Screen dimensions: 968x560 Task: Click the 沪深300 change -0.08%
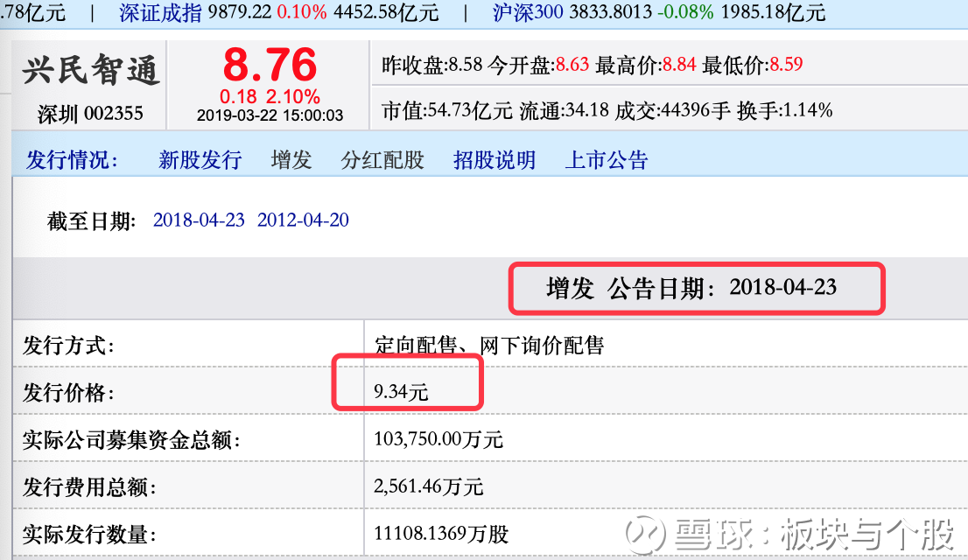point(685,12)
